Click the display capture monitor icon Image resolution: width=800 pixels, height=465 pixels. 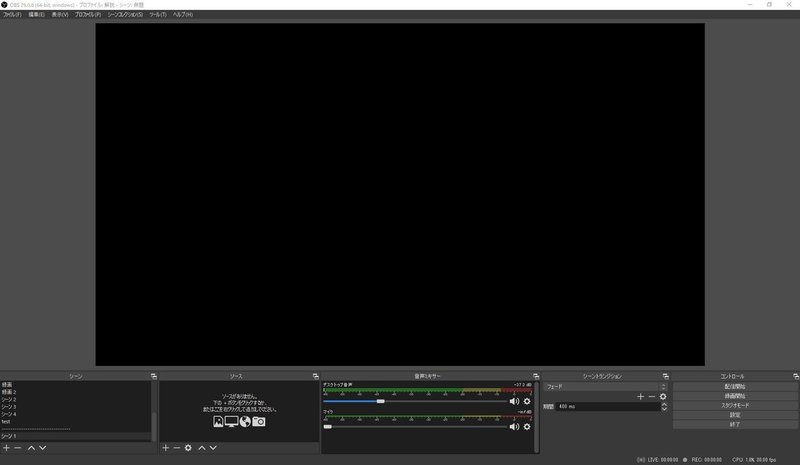(x=232, y=421)
